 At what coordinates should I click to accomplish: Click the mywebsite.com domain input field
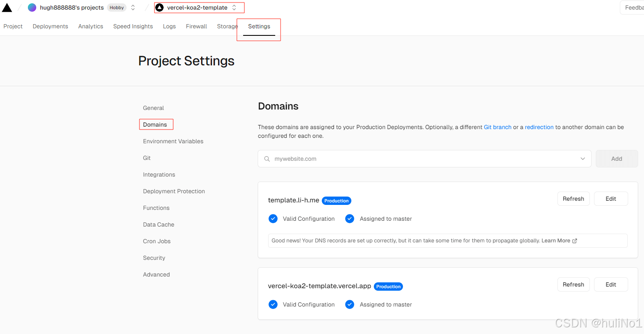tap(425, 159)
